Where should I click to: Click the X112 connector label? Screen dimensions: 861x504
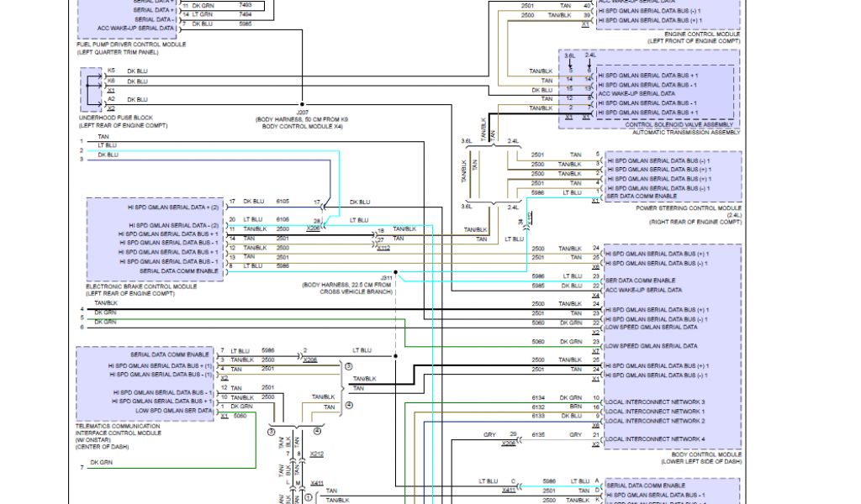[x=383, y=248]
